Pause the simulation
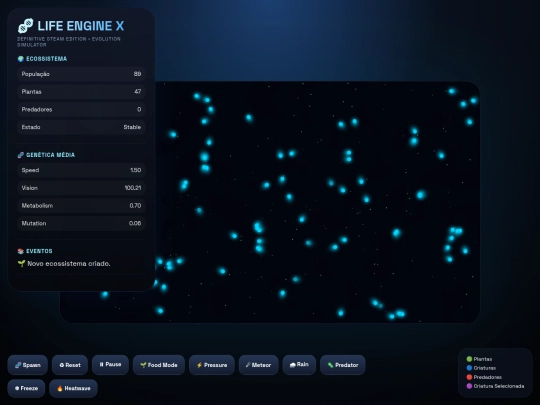The width and height of the screenshot is (540, 405). pyautogui.click(x=110, y=365)
